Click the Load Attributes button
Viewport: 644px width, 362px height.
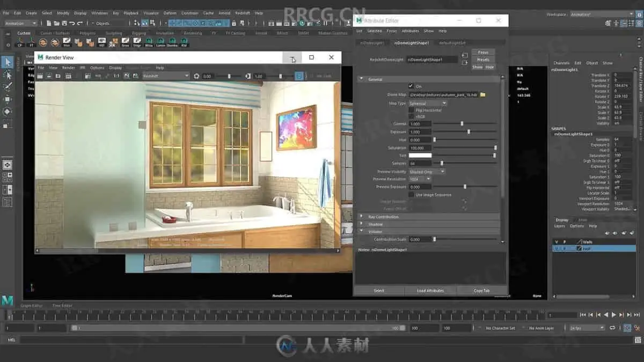(430, 291)
